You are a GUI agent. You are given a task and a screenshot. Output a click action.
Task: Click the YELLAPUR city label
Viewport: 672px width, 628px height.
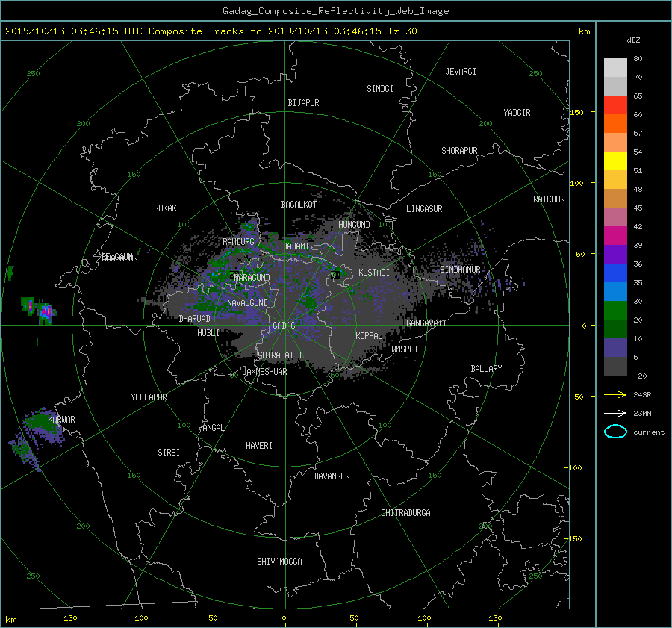pos(149,397)
